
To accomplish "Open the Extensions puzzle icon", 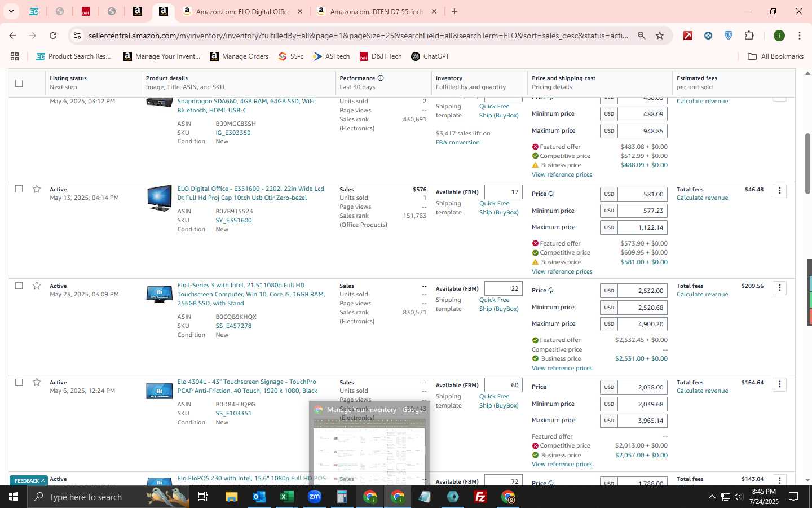I will coord(749,36).
